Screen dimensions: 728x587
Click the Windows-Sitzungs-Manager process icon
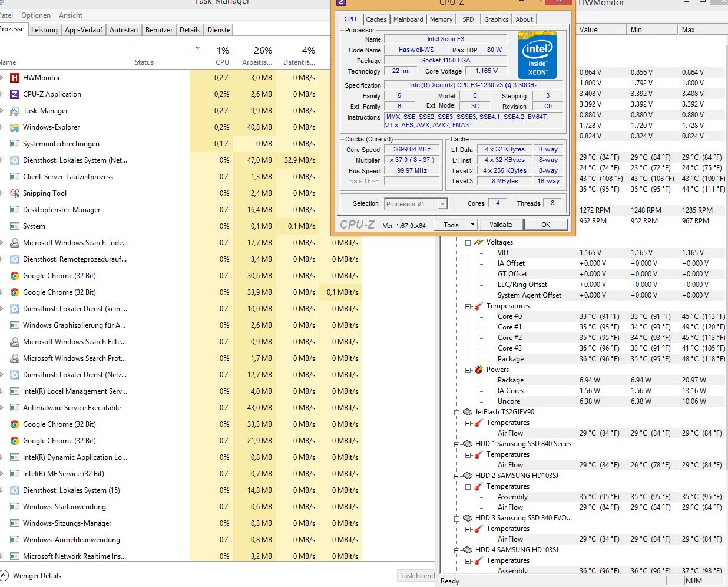(15, 523)
